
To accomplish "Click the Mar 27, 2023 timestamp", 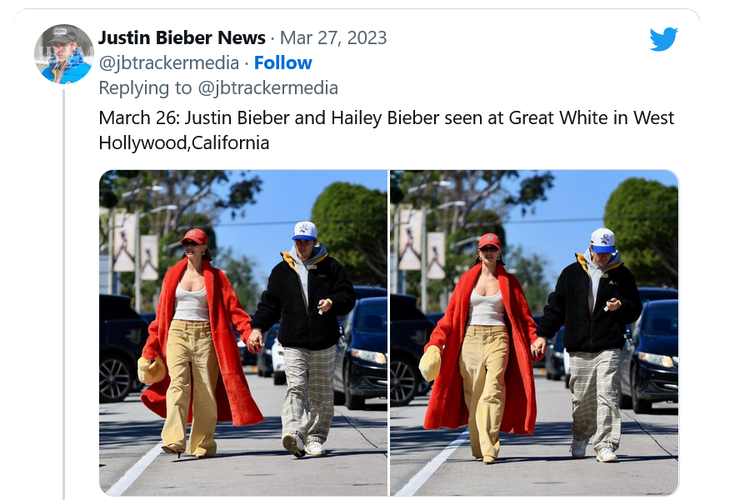I will [x=333, y=38].
